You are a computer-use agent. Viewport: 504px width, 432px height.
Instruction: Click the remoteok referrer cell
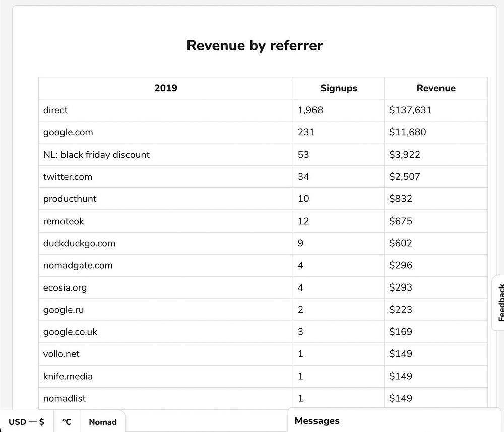tap(64, 221)
